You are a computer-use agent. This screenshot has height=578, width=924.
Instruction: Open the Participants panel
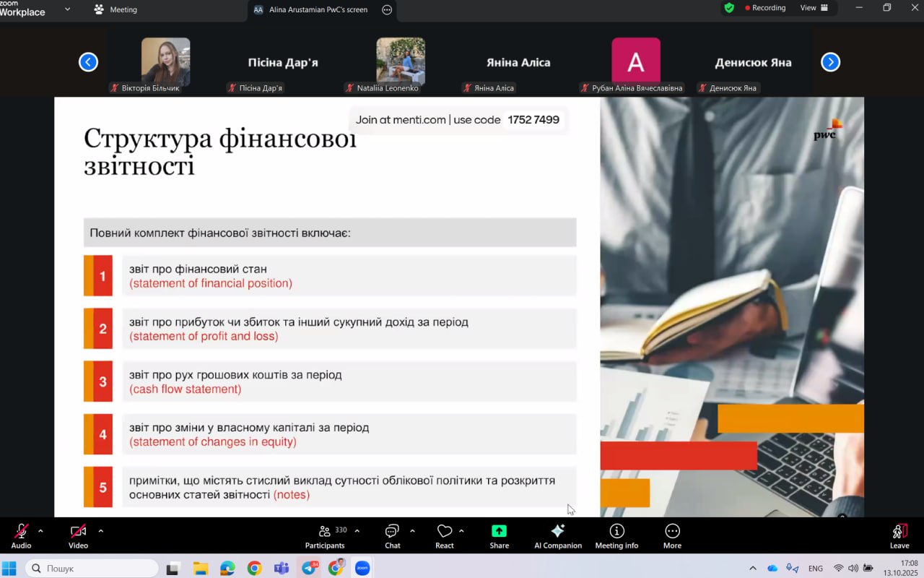tap(325, 535)
